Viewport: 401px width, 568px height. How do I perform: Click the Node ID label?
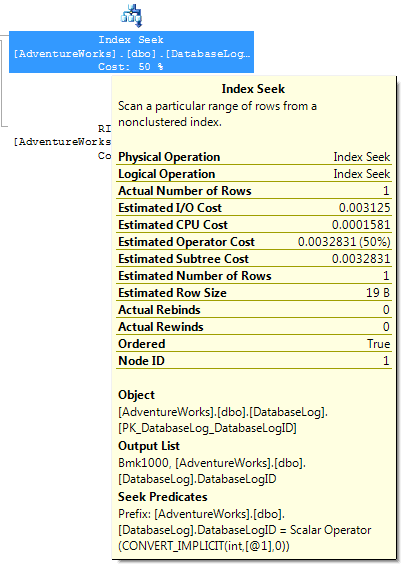pyautogui.click(x=141, y=361)
